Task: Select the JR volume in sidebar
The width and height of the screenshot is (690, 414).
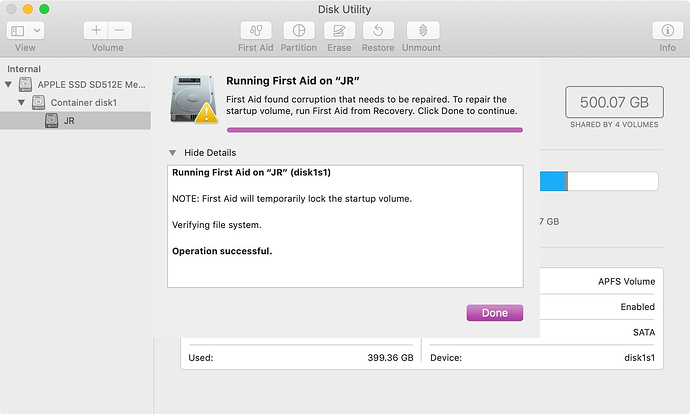Action: [75, 121]
